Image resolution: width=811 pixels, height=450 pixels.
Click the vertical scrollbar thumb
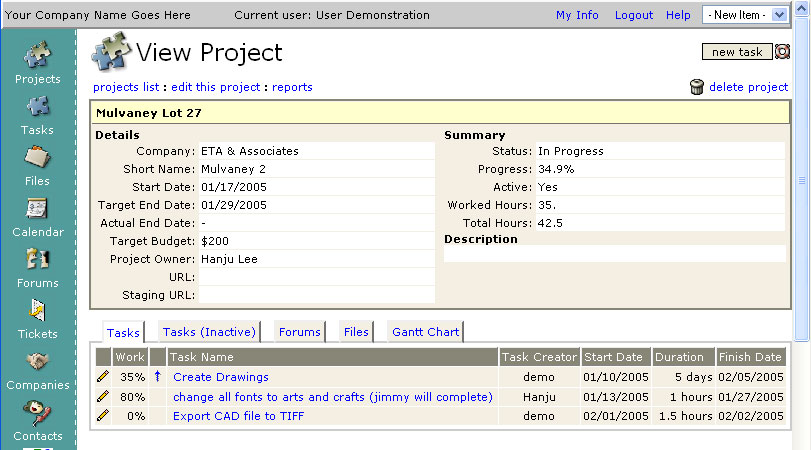[x=802, y=180]
